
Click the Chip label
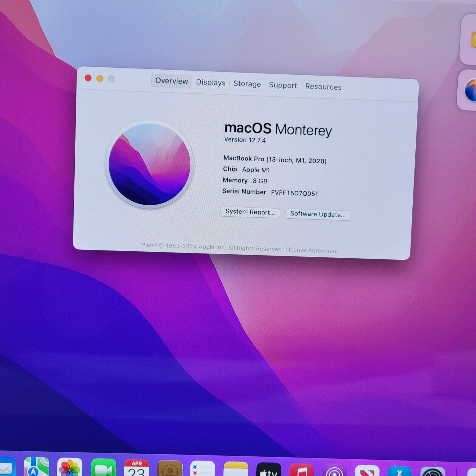230,169
